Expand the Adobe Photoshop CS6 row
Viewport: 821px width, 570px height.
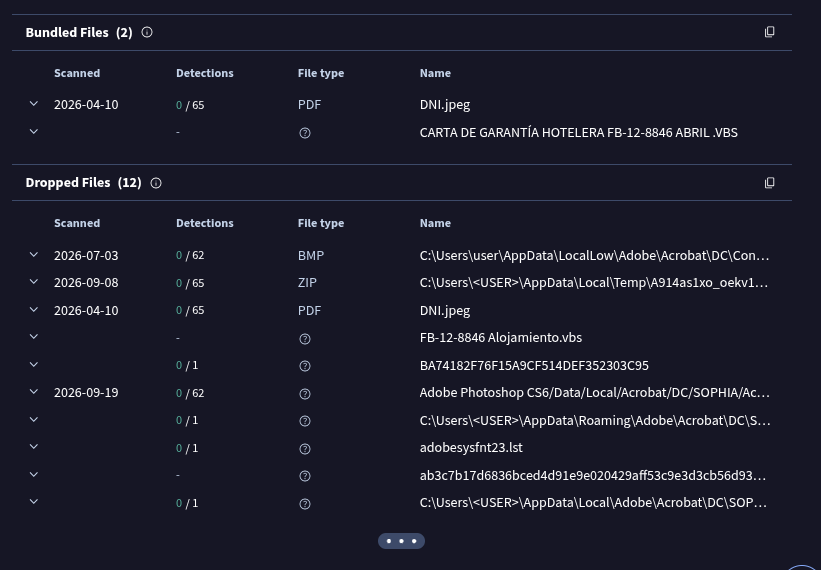[x=34, y=392]
